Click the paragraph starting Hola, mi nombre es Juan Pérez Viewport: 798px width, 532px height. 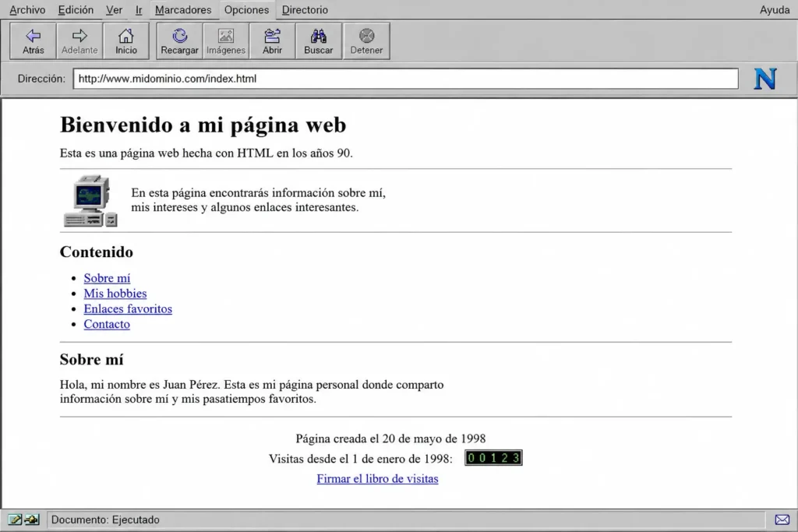coord(252,392)
